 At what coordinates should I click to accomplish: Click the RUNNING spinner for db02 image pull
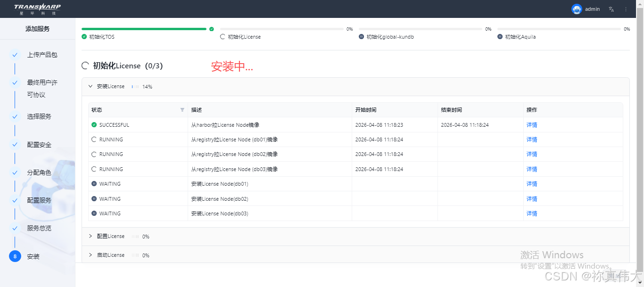[x=94, y=154]
